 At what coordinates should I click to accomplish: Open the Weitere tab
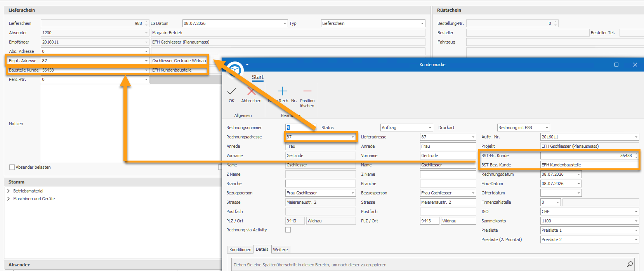(x=280, y=250)
